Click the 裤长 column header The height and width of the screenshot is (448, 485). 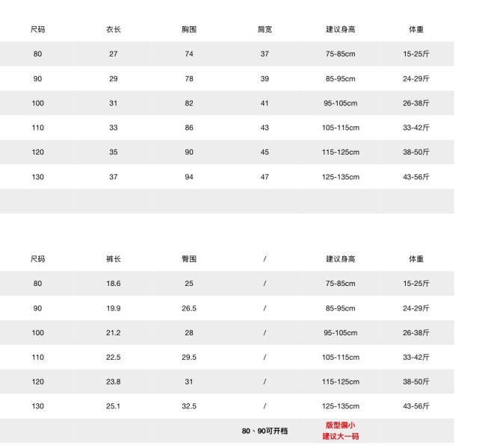[114, 259]
